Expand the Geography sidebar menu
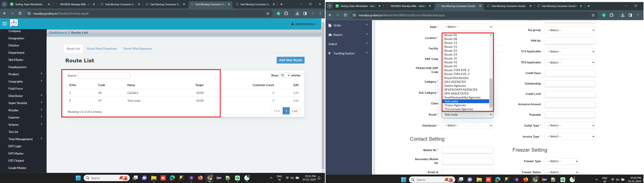The height and width of the screenshot is (183, 644). point(16,81)
